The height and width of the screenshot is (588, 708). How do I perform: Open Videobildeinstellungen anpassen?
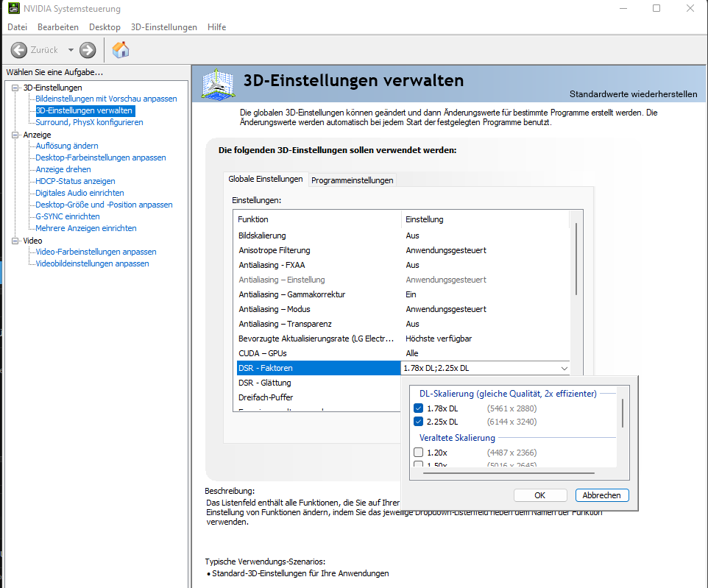92,263
